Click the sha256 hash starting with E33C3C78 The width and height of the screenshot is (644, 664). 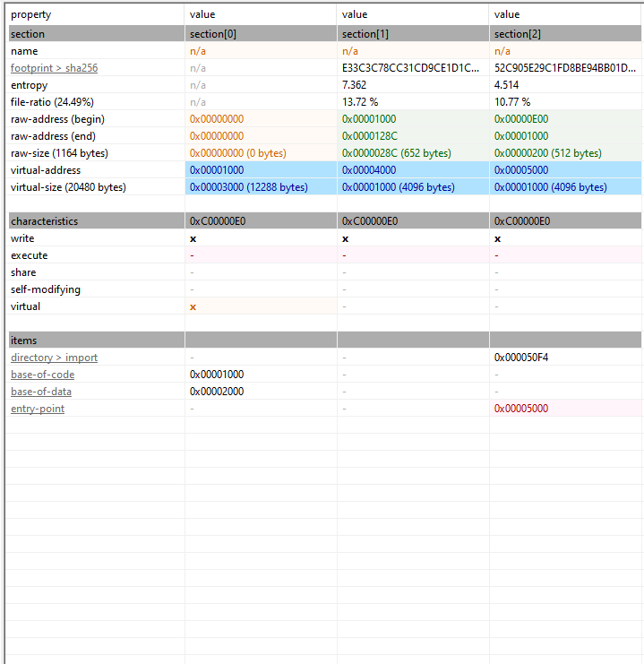pyautogui.click(x=410, y=68)
